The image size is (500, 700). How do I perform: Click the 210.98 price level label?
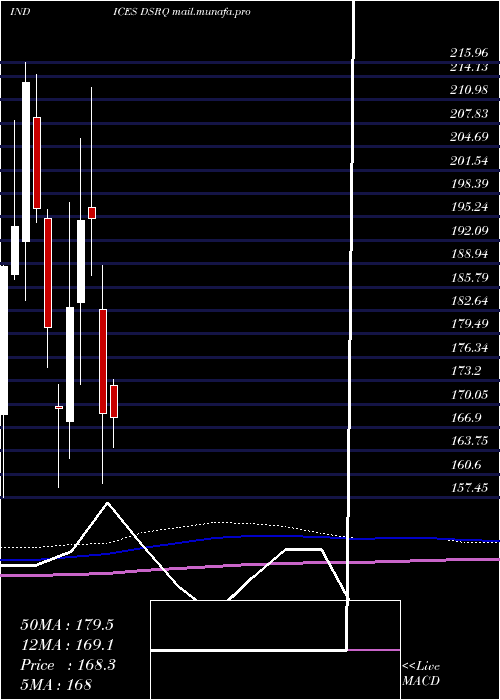click(x=469, y=90)
